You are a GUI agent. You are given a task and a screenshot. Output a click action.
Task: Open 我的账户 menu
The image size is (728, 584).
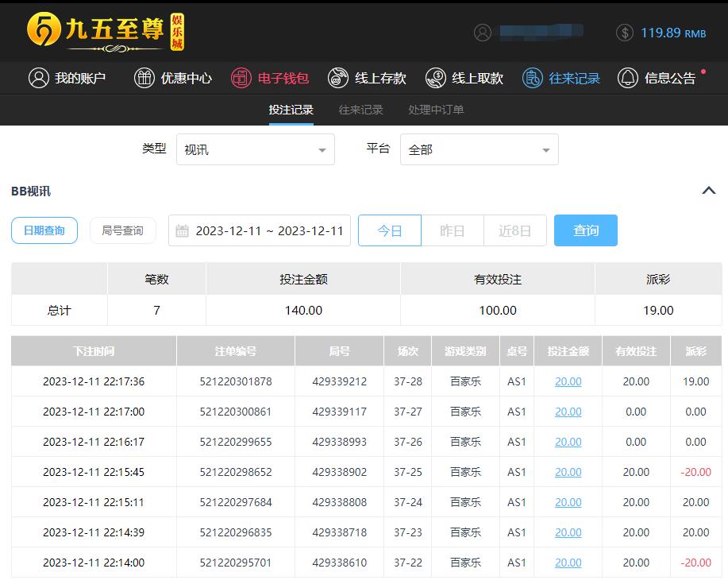(67, 78)
